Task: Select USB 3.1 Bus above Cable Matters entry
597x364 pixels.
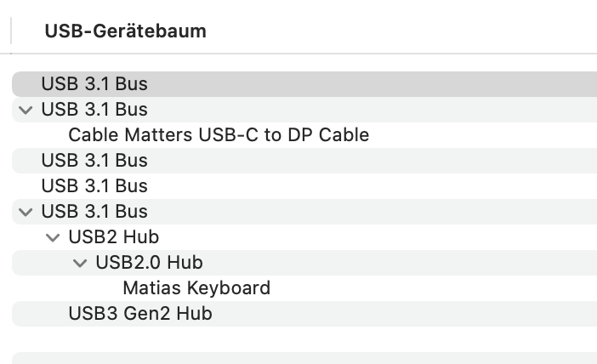Action: coord(94,110)
